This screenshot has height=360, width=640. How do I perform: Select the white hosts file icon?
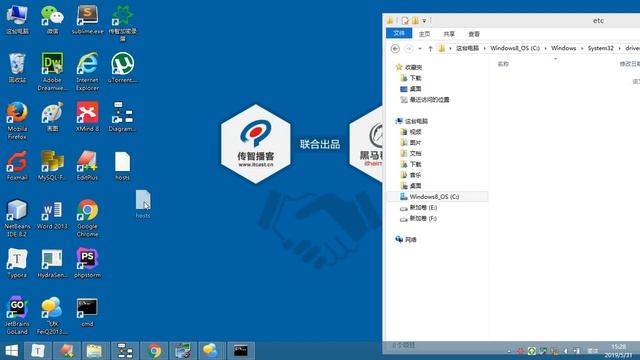point(122,166)
